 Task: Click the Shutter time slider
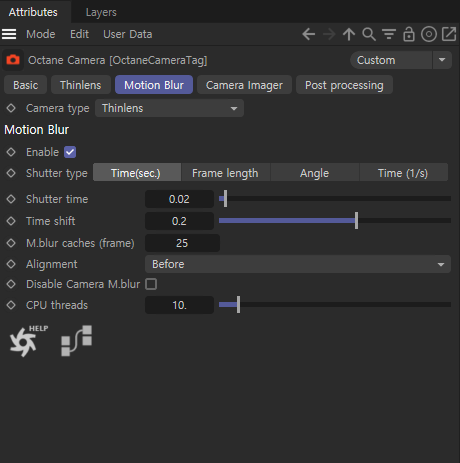[x=335, y=199]
